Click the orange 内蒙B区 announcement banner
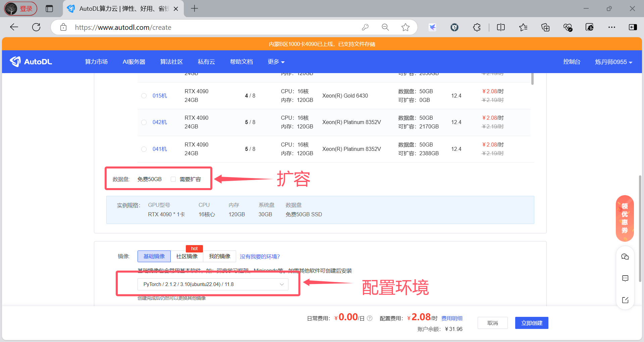 pyautogui.click(x=322, y=44)
